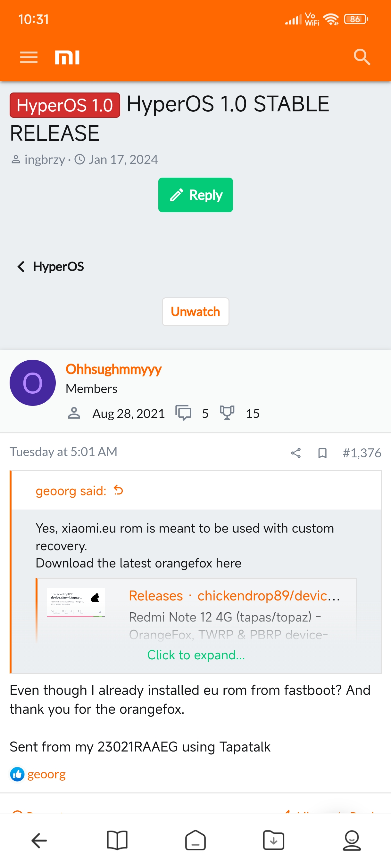Tap the browser home icon
The image size is (391, 868).
(195, 841)
